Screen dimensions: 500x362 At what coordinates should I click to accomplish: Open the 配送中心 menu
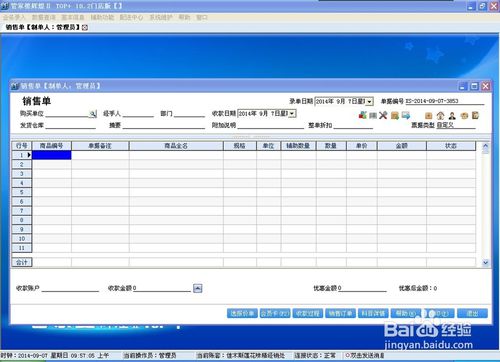(131, 17)
